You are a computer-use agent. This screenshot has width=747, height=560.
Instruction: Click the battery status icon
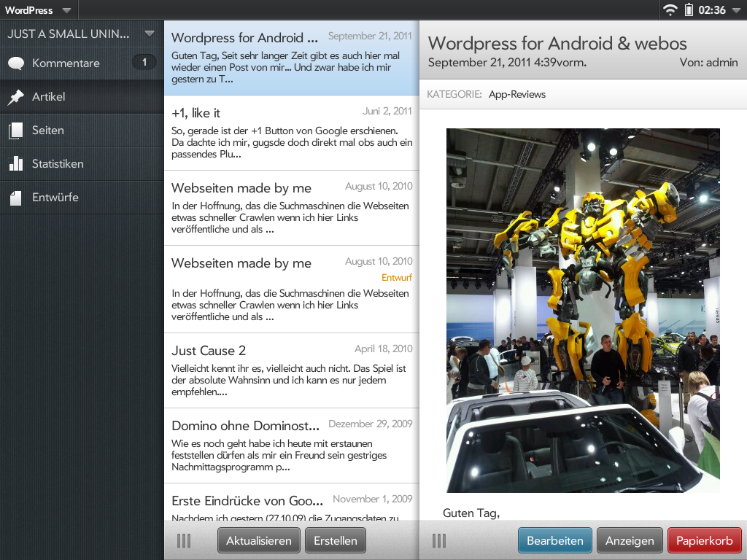[x=689, y=9]
